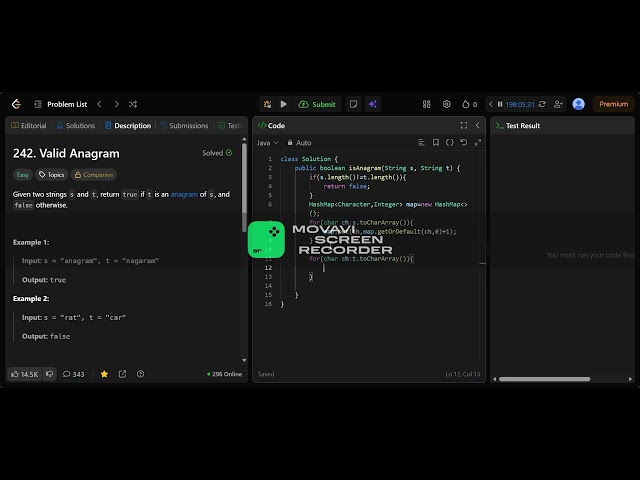Click the Ln 12, Col 13 status
The height and width of the screenshot is (480, 640).
(x=462, y=374)
